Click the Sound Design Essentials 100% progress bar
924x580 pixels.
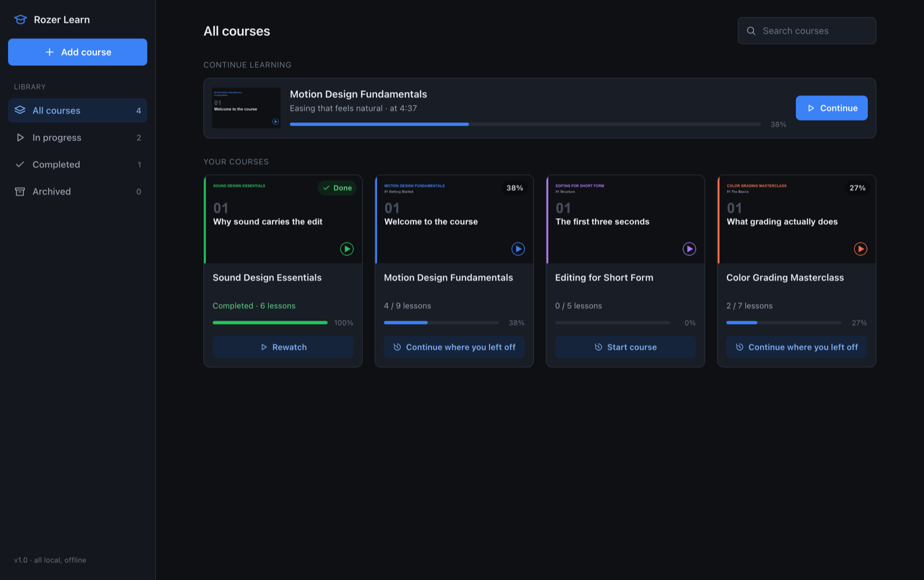click(x=270, y=323)
